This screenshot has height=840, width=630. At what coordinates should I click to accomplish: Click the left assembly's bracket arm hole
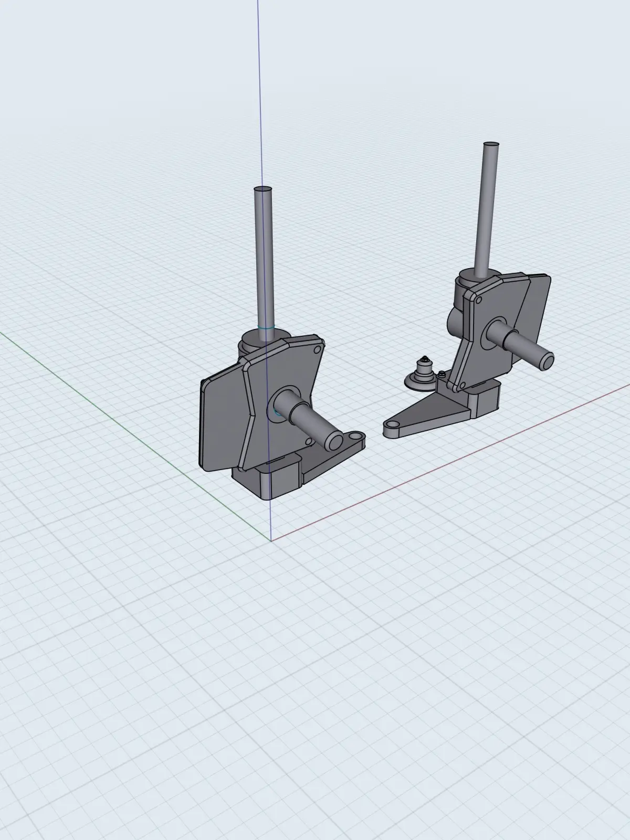357,437
